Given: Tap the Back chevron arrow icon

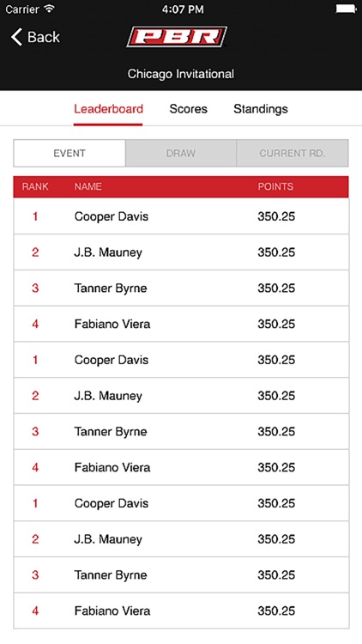Looking at the screenshot, I should click(16, 37).
